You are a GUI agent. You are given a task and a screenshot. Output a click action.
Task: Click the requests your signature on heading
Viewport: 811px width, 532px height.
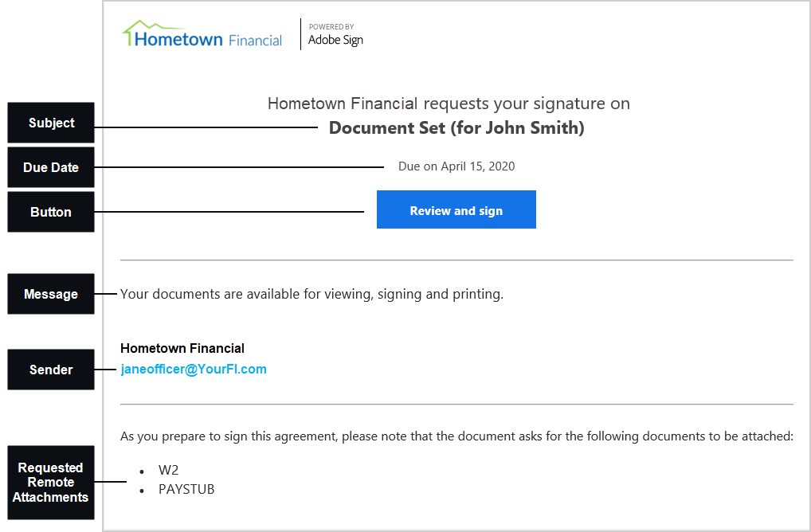pyautogui.click(x=449, y=104)
